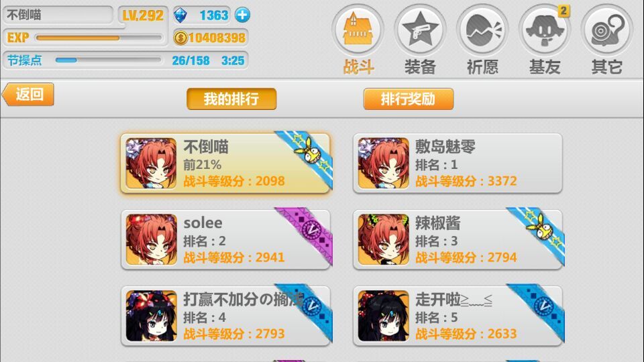Tap the blue plus to add diamonds
The width and height of the screenshot is (644, 362).
[242, 15]
